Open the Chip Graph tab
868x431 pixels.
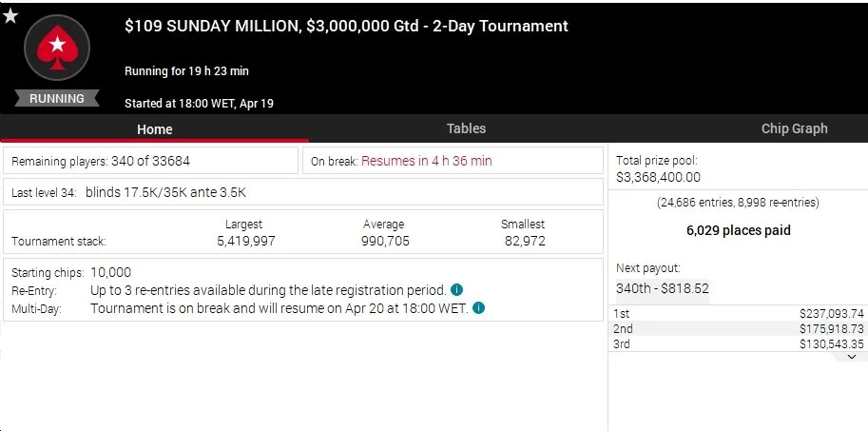click(795, 128)
